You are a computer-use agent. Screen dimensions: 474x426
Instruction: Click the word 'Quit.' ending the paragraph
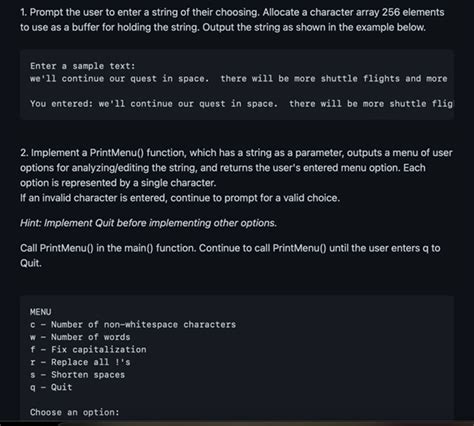pyautogui.click(x=31, y=263)
